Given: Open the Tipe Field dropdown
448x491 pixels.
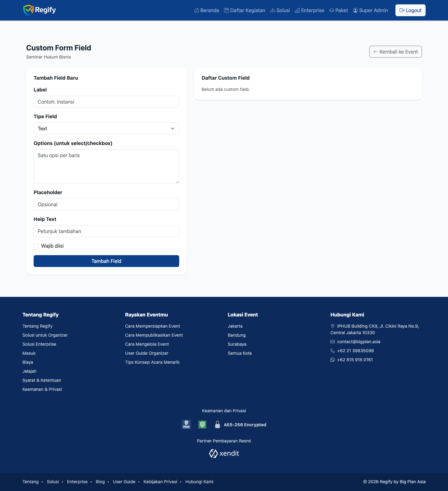Looking at the screenshot, I should pos(106,129).
